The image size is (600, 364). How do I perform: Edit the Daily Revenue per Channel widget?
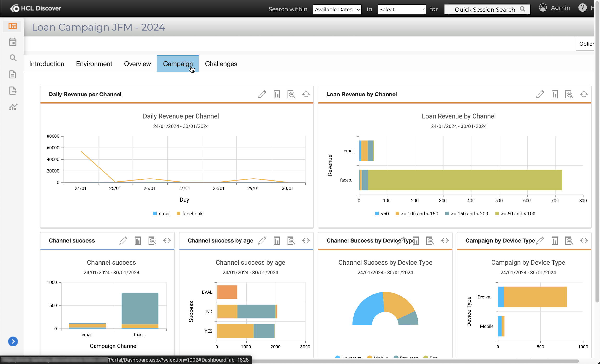tap(262, 94)
